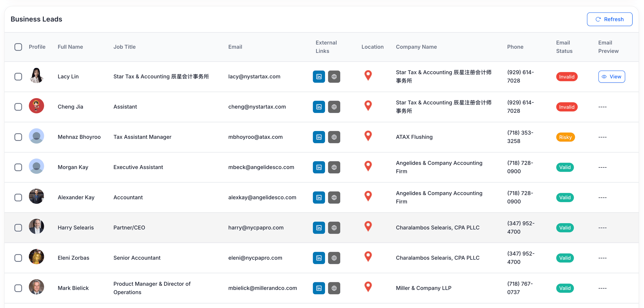The height and width of the screenshot is (308, 644).
Task: Check the box for Lacy Lin
Action: (x=18, y=76)
